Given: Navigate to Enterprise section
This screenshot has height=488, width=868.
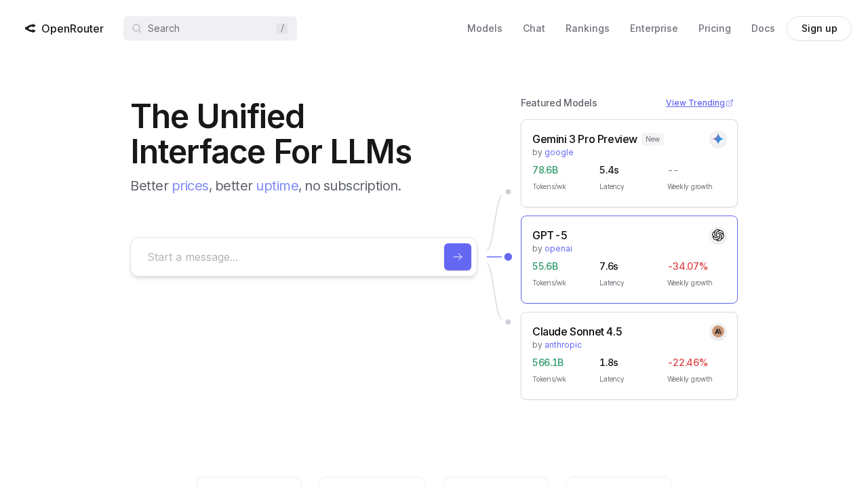Looking at the screenshot, I should [654, 28].
